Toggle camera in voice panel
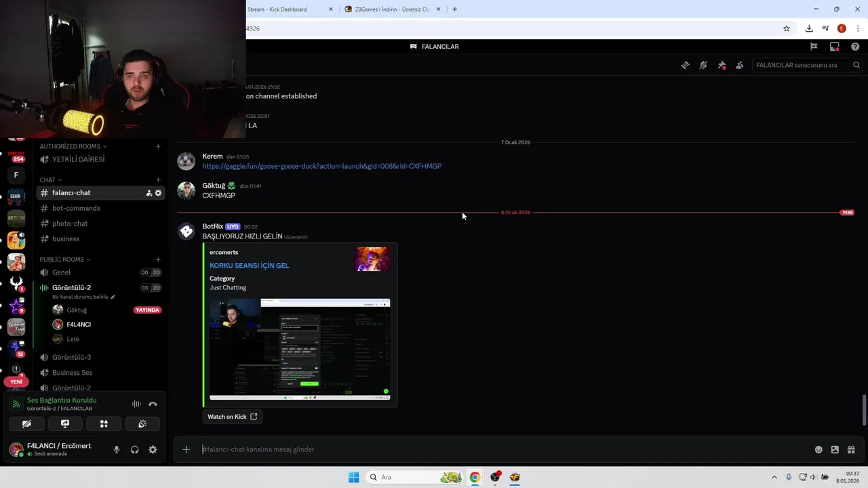 [x=26, y=424]
